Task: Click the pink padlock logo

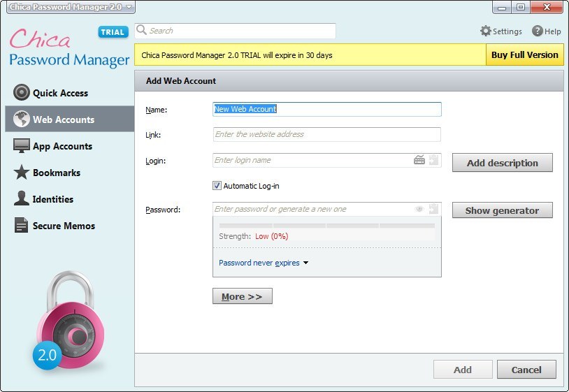Action: click(70, 320)
